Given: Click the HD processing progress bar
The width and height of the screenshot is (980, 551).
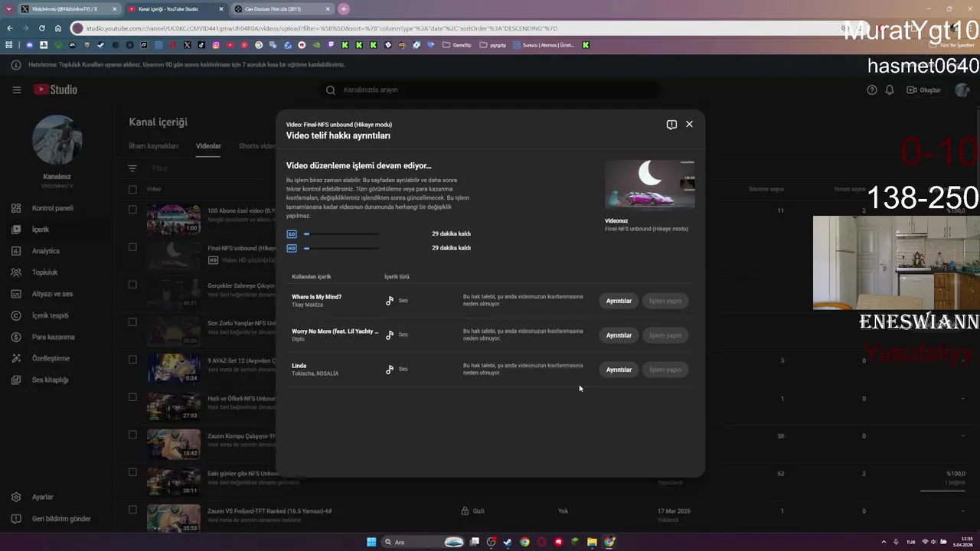Looking at the screenshot, I should point(341,248).
